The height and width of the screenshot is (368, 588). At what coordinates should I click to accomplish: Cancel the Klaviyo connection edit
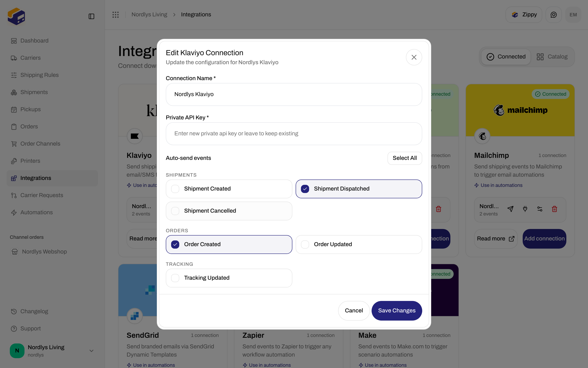click(x=354, y=311)
